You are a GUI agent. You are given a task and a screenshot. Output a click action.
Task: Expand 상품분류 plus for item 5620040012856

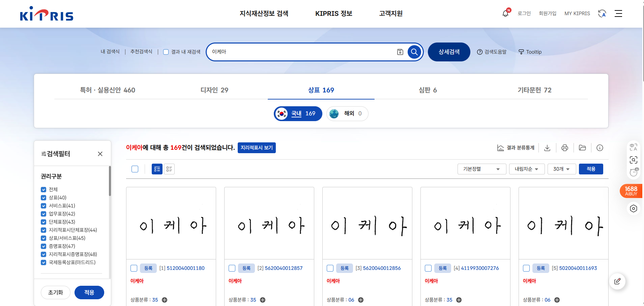coord(361,300)
